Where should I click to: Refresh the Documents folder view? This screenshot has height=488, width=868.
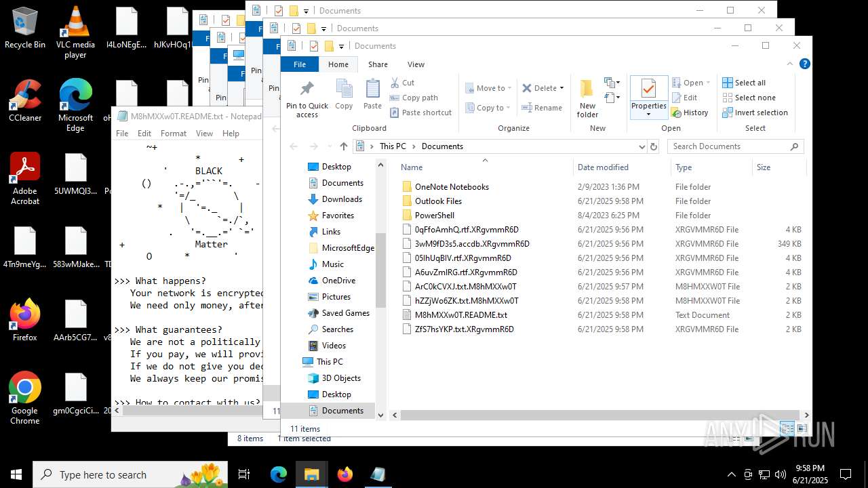pyautogui.click(x=654, y=146)
